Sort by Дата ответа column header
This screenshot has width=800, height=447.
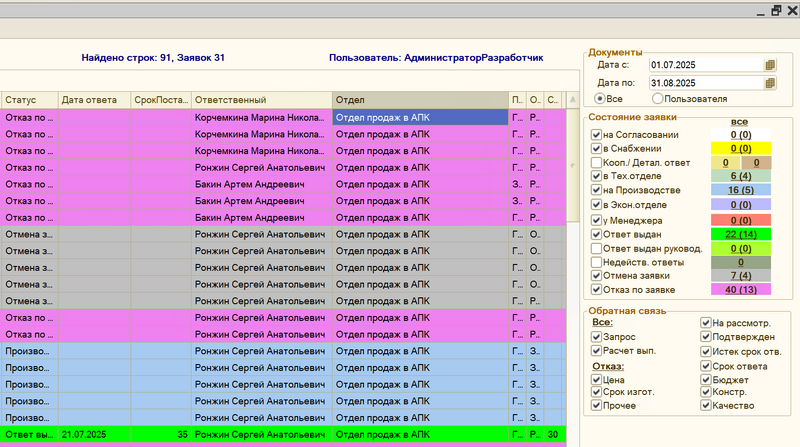[95, 100]
